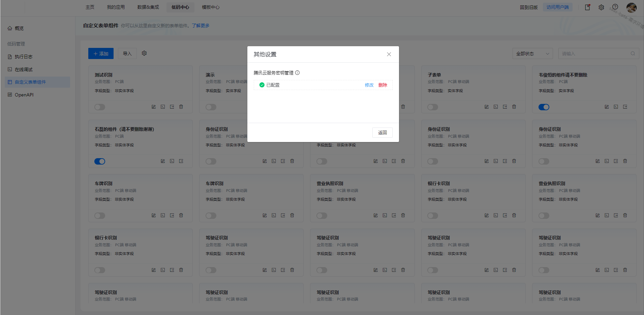This screenshot has width=644, height=315.
Task: Turn off toggle on 石磊的组件 card
Action: click(x=100, y=161)
